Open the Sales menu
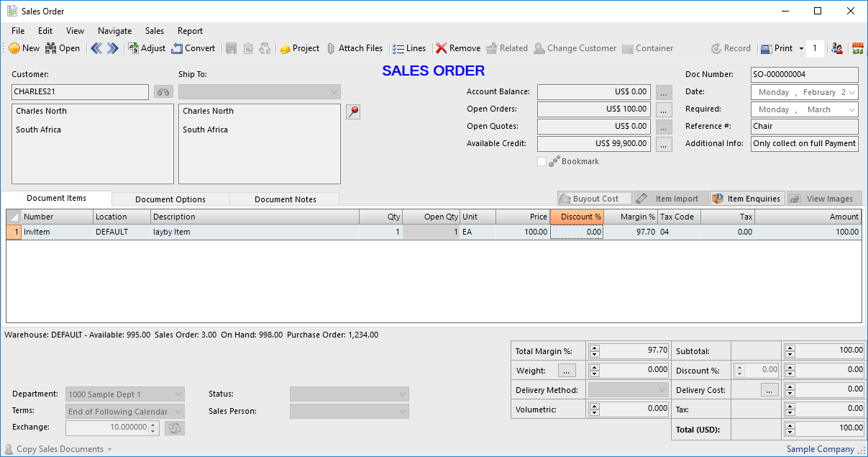Image resolution: width=868 pixels, height=457 pixels. click(154, 31)
